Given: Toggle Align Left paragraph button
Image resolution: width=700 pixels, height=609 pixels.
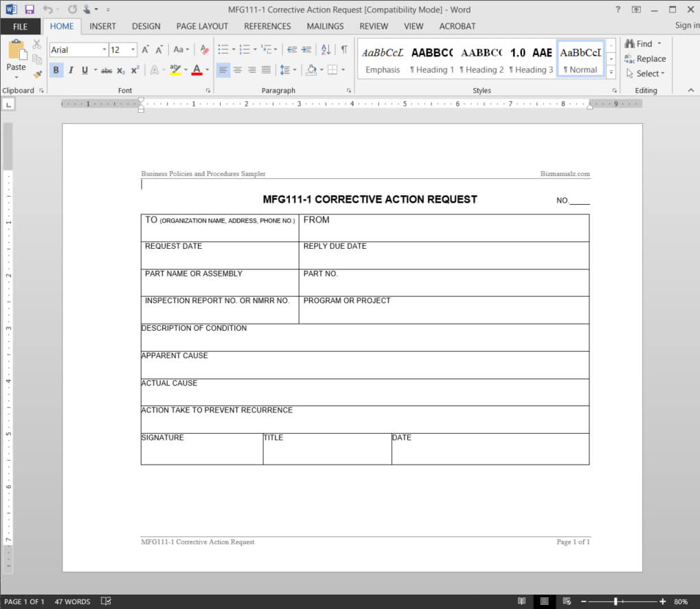Looking at the screenshot, I should [223, 69].
